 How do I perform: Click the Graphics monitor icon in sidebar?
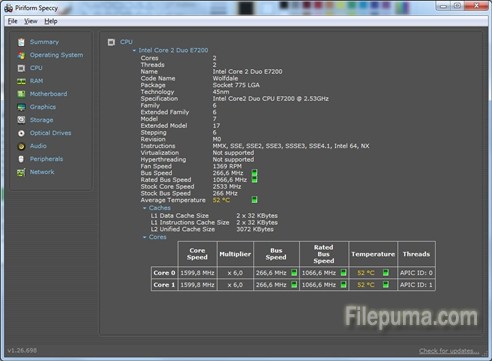click(x=21, y=107)
